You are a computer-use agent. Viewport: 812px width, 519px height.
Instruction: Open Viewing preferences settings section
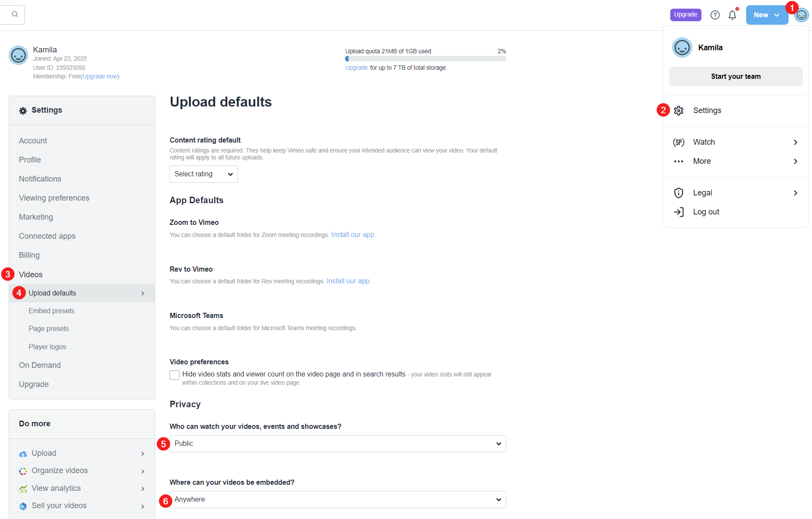[54, 198]
